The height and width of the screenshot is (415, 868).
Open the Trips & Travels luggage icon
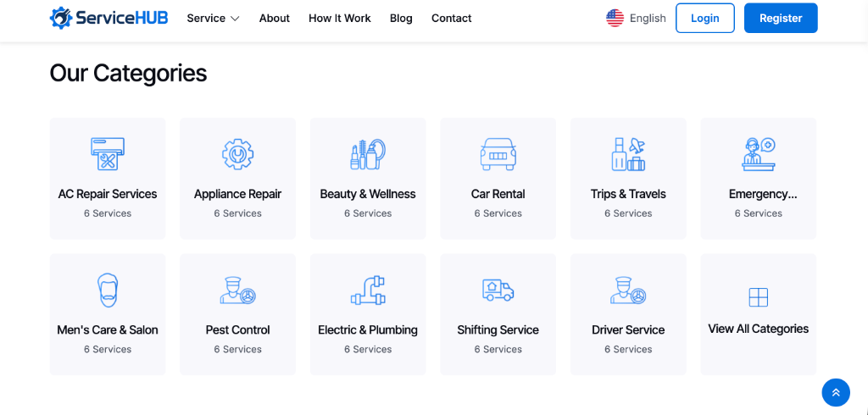pos(628,154)
